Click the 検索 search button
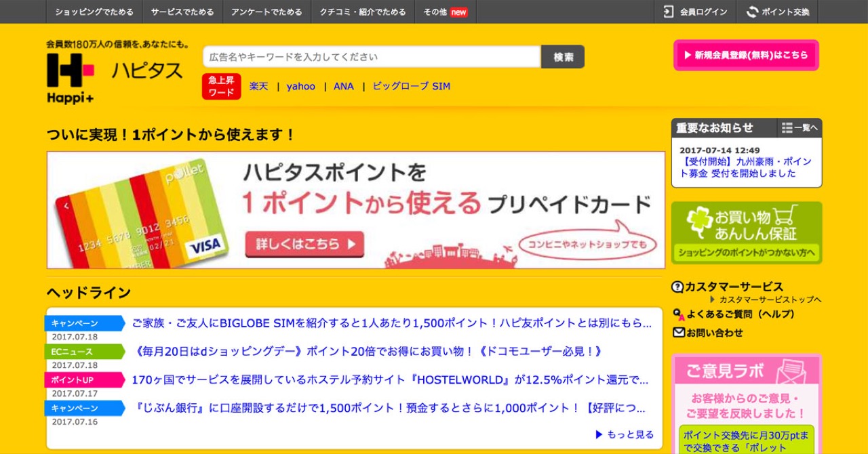868x454 pixels. tap(563, 57)
